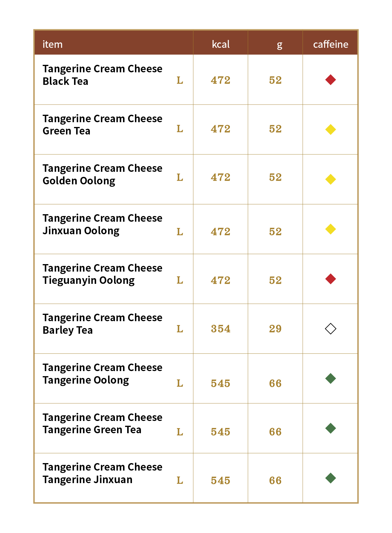392x533 pixels.
Task: Select the caffeine column header
Action: click(x=330, y=44)
